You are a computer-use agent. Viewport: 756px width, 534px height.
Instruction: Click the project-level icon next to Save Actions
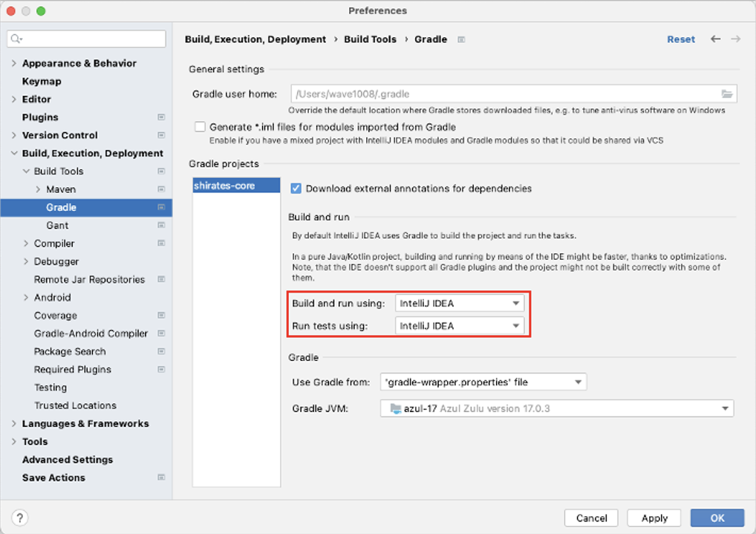pos(161,478)
